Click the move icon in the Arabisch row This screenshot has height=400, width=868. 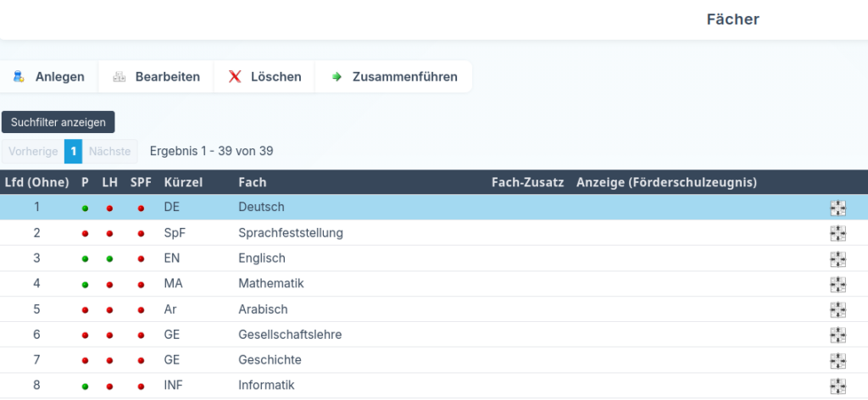(837, 309)
